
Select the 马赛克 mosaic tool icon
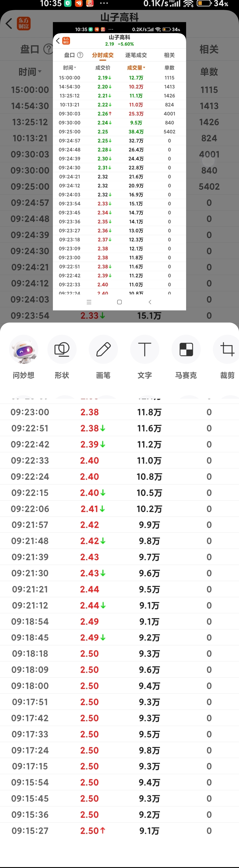click(x=186, y=349)
